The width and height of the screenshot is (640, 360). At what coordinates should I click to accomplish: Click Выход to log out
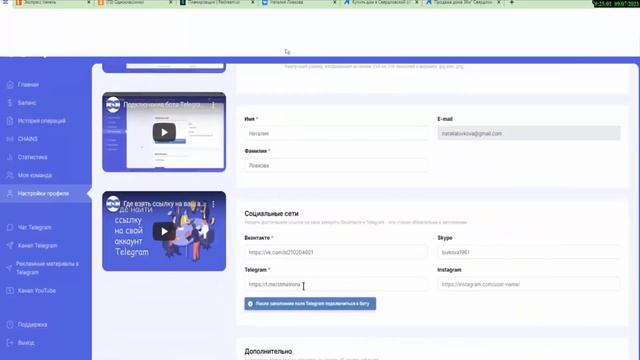click(26, 342)
